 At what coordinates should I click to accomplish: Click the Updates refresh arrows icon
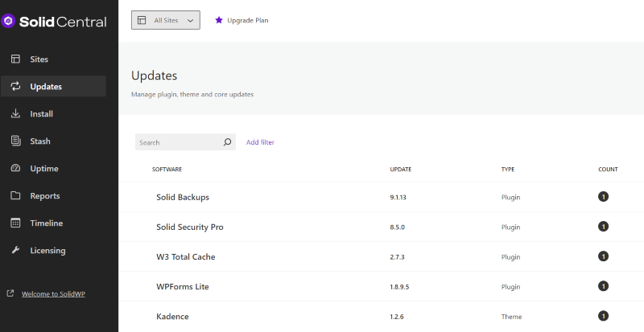pyautogui.click(x=15, y=86)
